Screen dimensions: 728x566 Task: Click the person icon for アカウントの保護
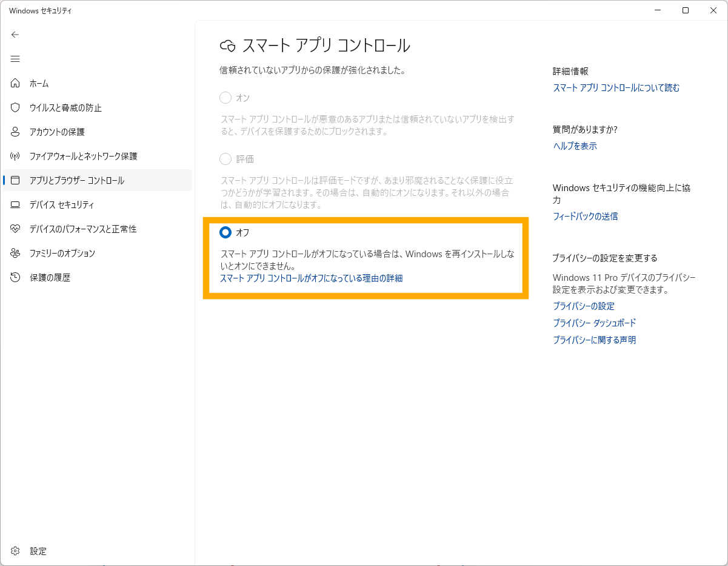coord(16,132)
